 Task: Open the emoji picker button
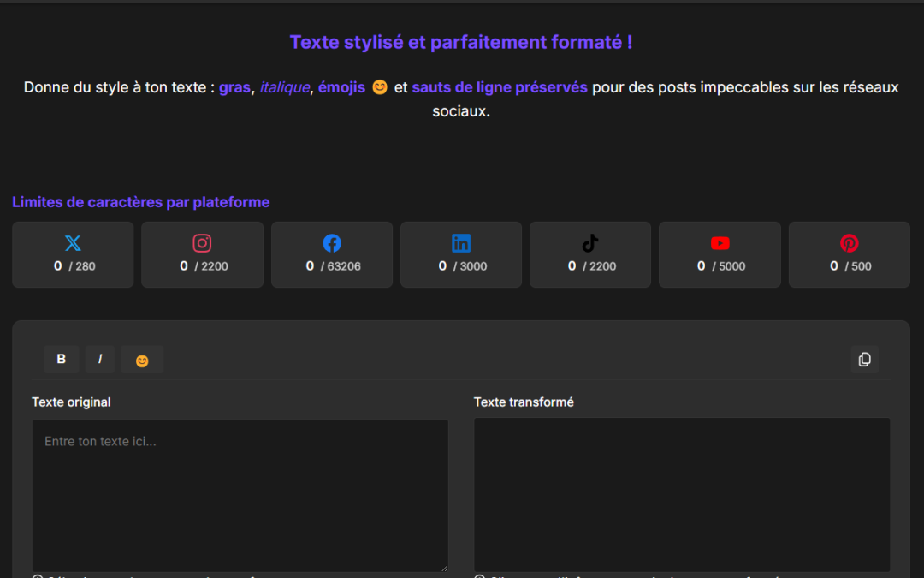[142, 359]
